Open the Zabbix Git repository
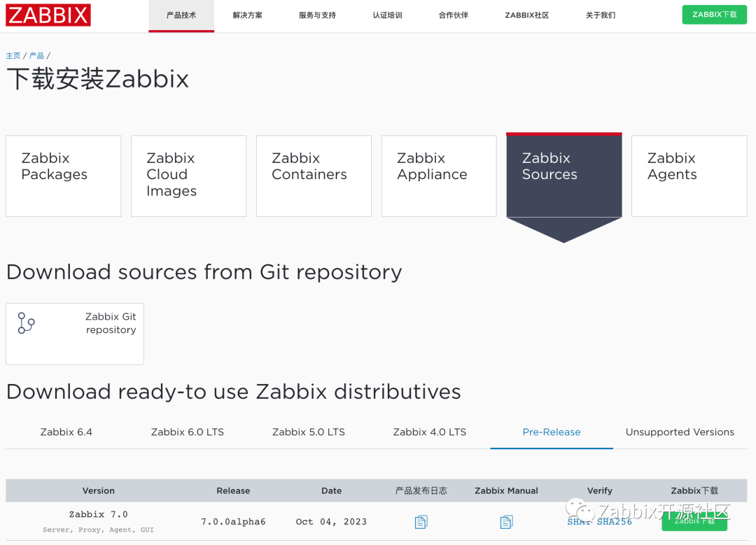 [74, 334]
